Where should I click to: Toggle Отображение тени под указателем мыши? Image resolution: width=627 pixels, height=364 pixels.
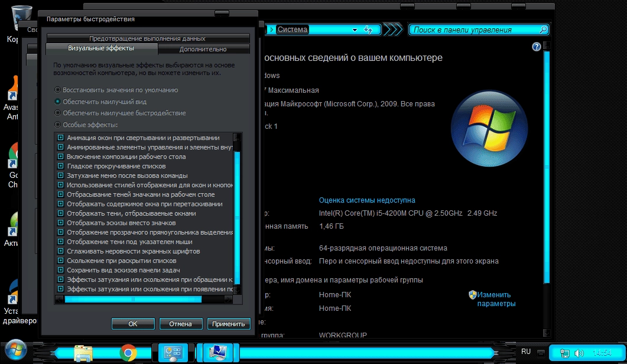(60, 242)
